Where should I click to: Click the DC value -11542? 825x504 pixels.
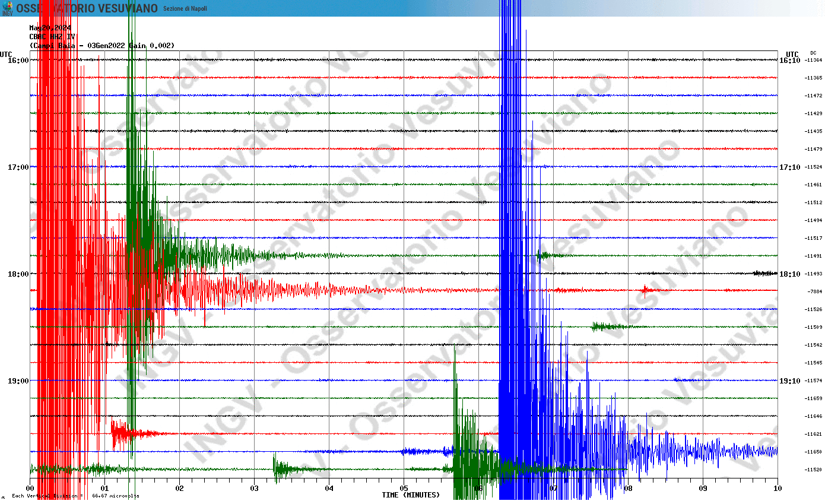(813, 345)
